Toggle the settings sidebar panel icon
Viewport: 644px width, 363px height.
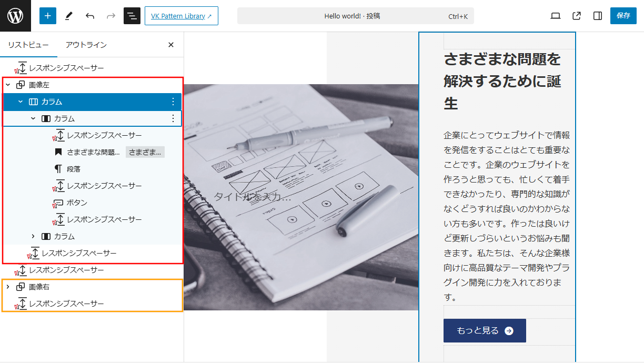(x=598, y=16)
